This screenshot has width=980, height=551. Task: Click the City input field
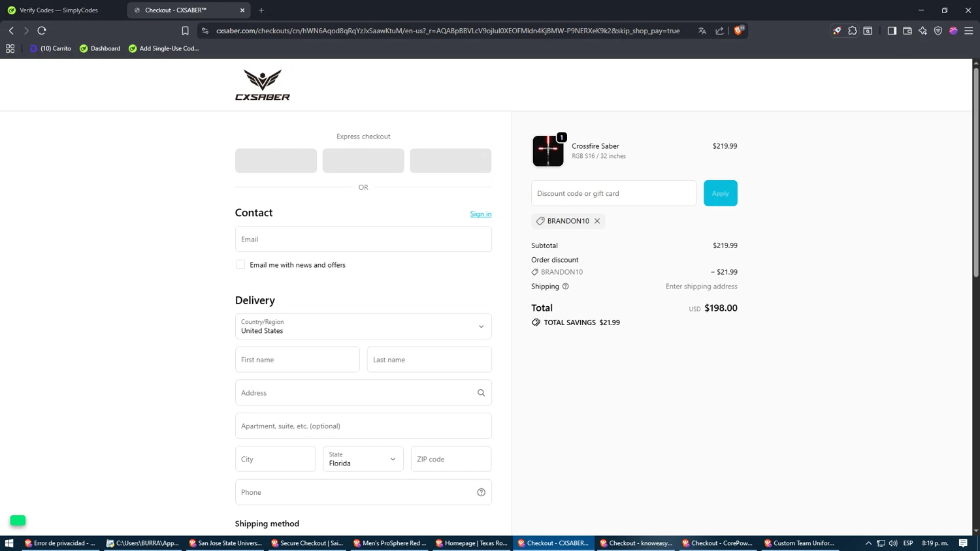coord(276,459)
